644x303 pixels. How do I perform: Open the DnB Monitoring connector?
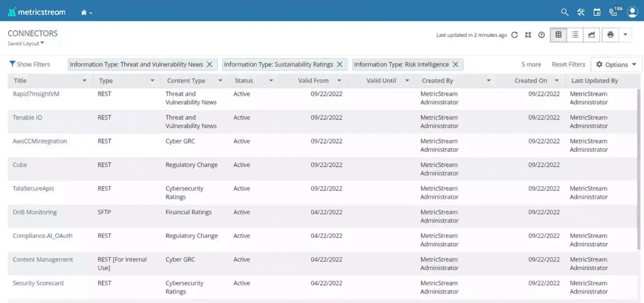click(35, 212)
